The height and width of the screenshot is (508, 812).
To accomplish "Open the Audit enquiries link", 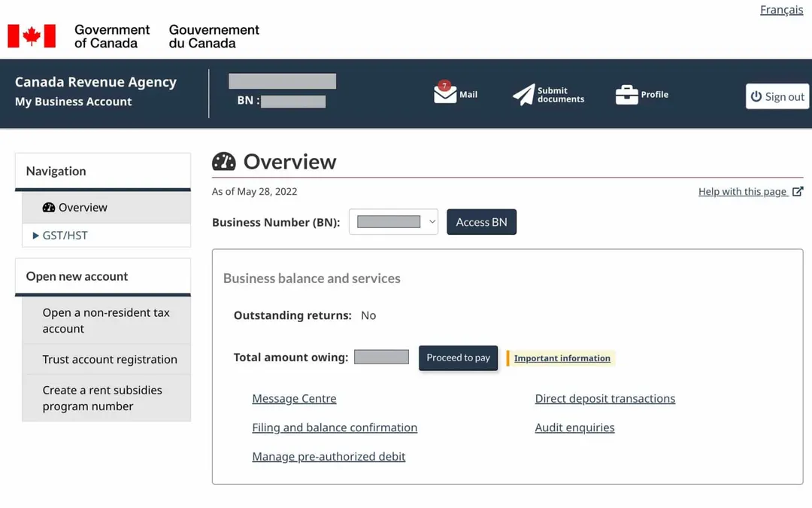I will click(x=575, y=427).
